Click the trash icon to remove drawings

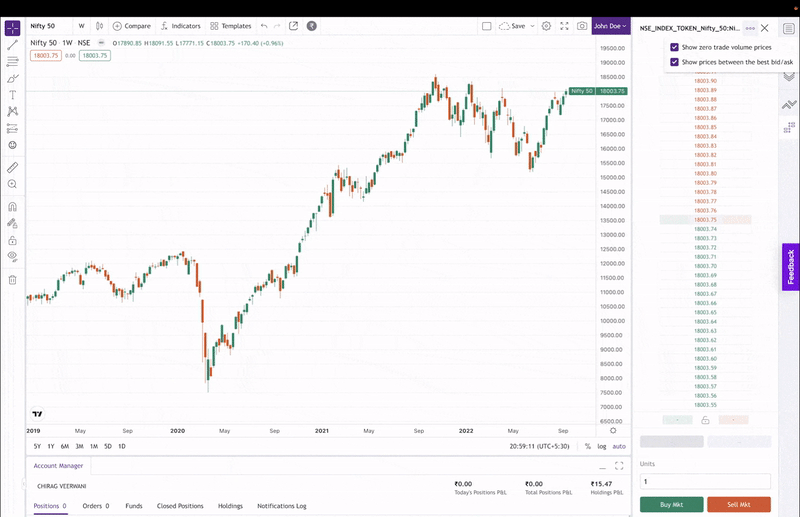12,280
